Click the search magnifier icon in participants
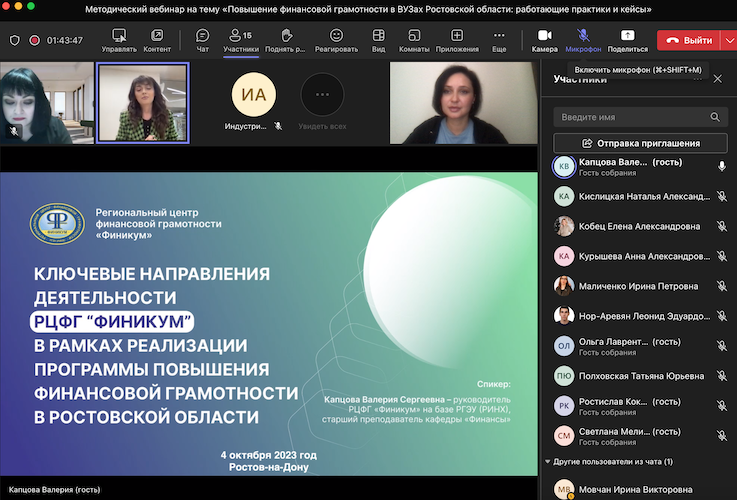Image resolution: width=737 pixels, height=500 pixels. [715, 117]
